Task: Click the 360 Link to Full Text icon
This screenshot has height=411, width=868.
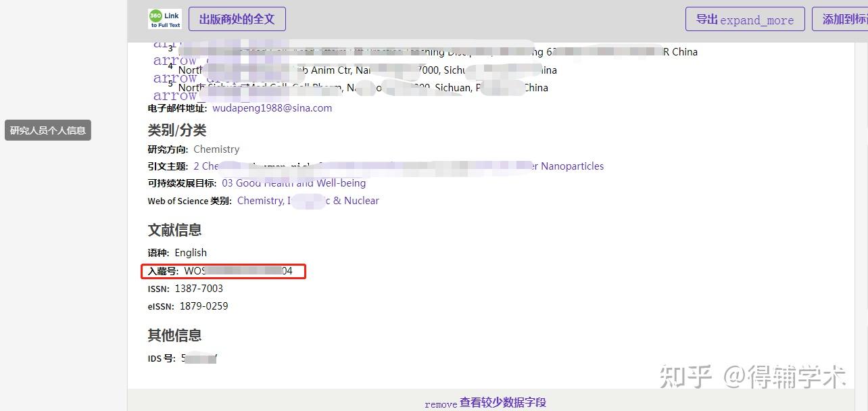Action: tap(164, 18)
